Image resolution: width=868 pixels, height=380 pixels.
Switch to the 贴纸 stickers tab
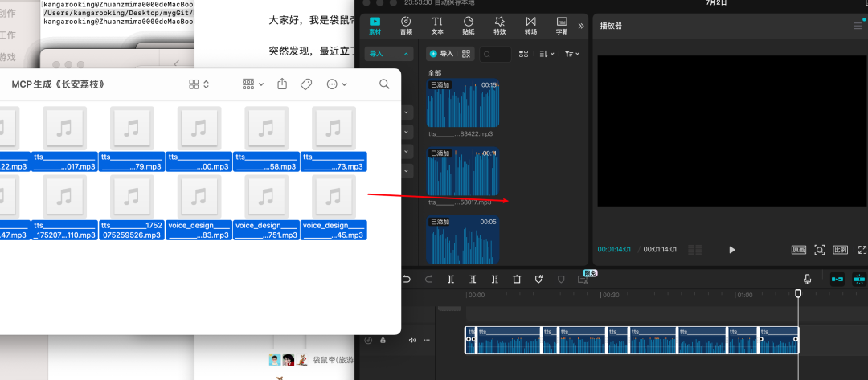point(469,26)
